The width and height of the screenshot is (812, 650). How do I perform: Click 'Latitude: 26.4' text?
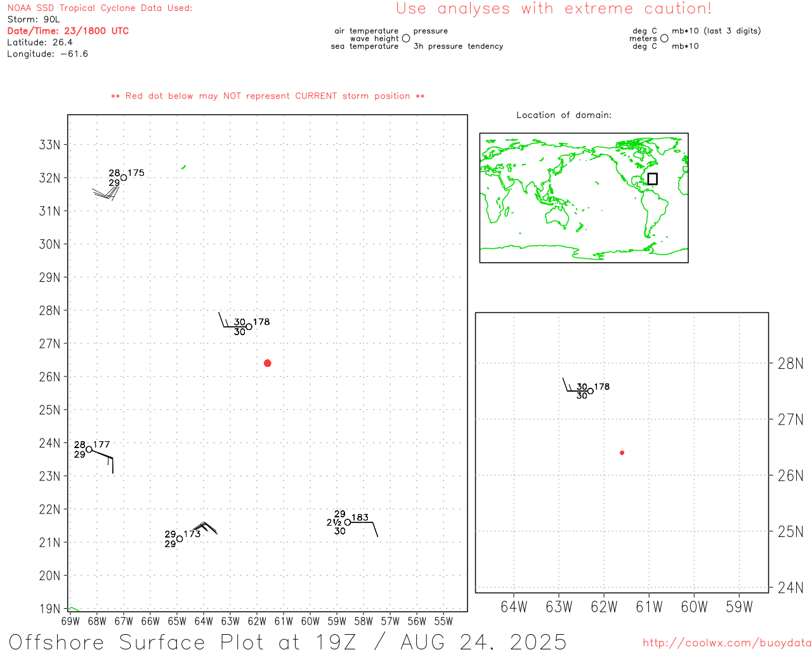point(40,43)
